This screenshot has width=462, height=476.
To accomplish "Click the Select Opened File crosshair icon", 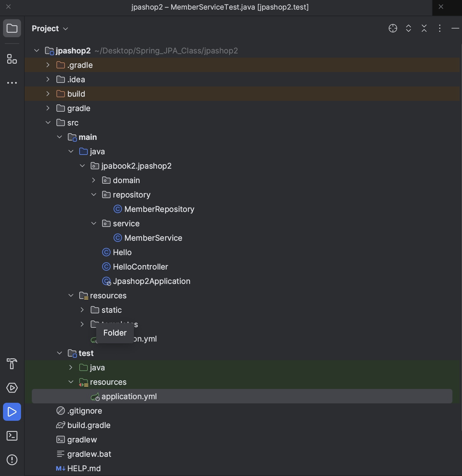I will [x=393, y=29].
